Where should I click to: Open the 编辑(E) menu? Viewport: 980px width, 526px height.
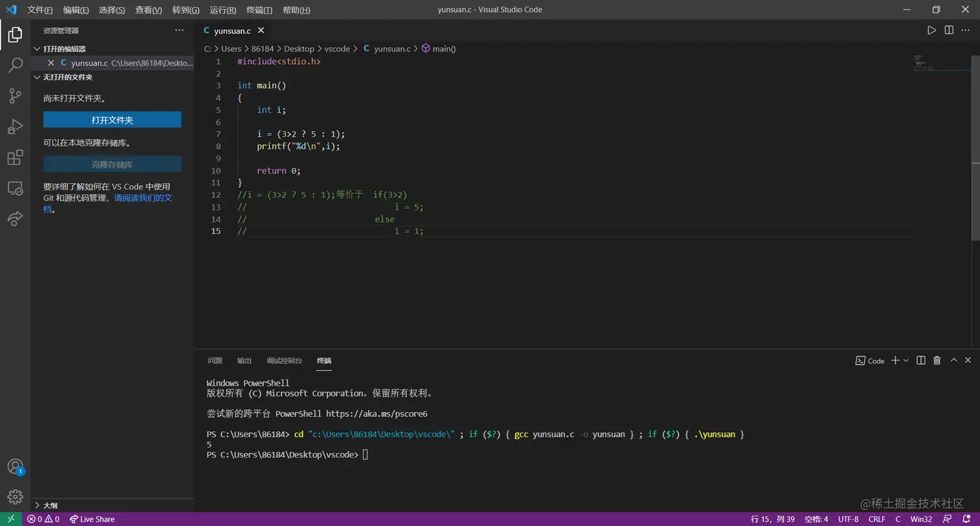(76, 10)
